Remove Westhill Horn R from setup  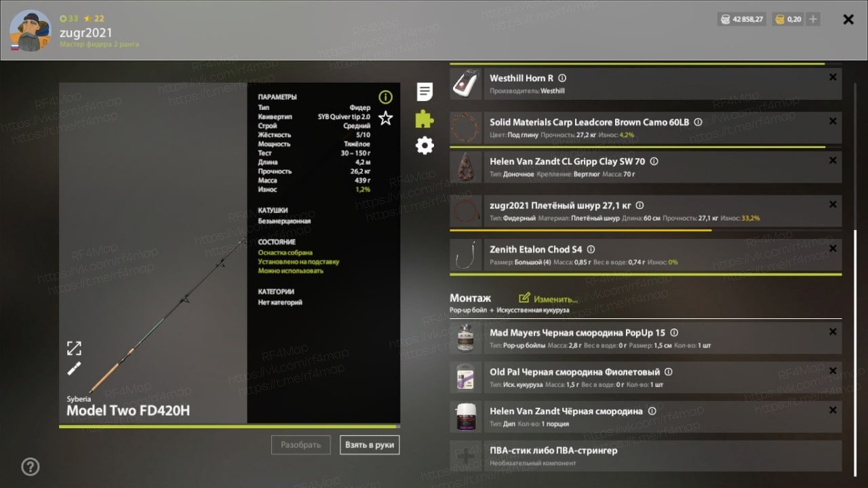pyautogui.click(x=833, y=77)
